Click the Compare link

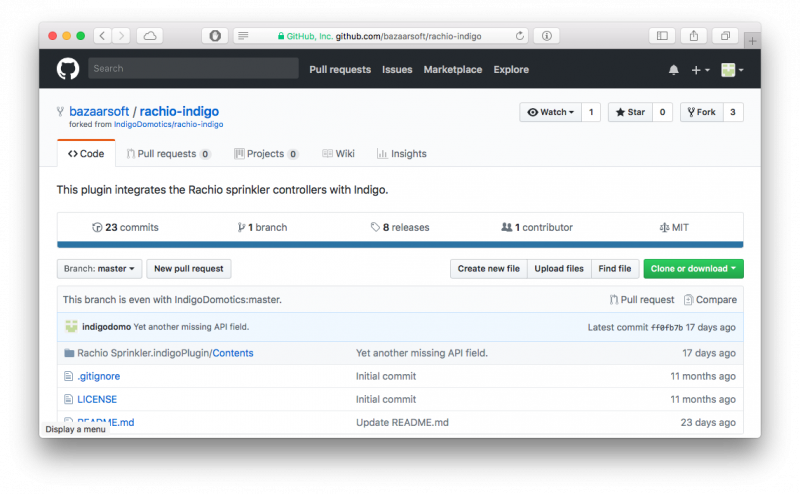[x=710, y=300]
